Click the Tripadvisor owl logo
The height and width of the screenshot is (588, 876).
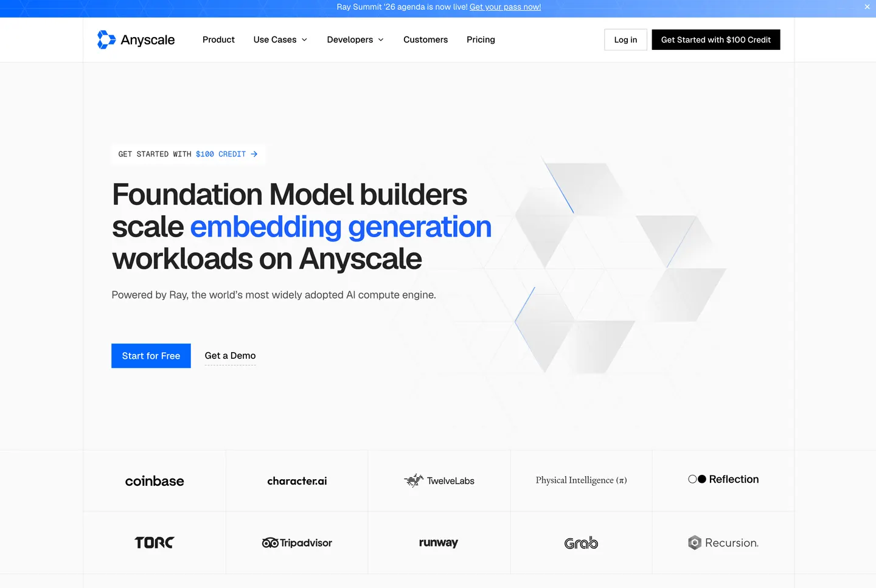point(270,543)
